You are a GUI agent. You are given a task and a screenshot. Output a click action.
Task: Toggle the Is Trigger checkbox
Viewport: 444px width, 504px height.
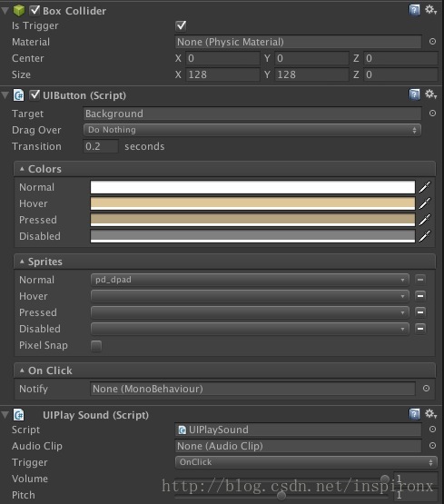click(x=181, y=25)
